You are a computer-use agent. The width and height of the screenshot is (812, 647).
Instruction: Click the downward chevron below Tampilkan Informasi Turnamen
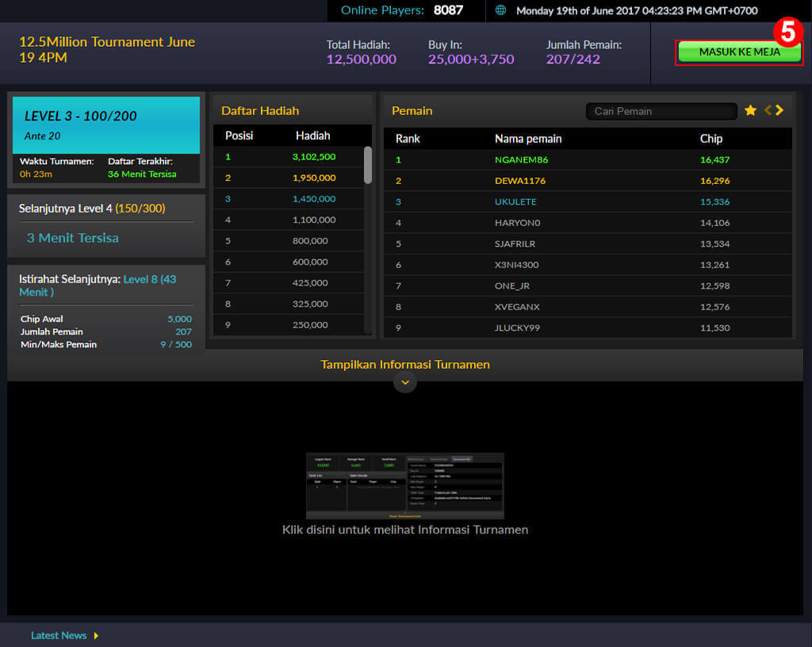pos(405,382)
